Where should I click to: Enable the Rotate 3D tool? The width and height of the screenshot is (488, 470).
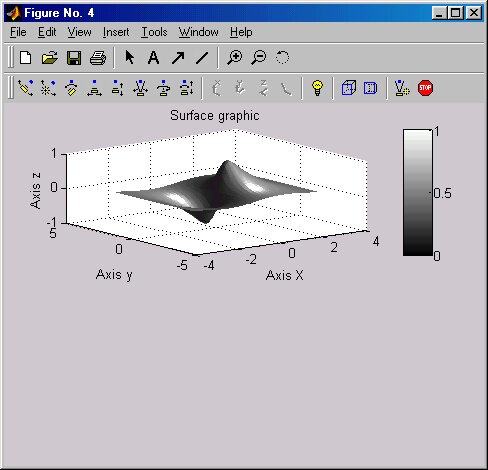click(282, 57)
